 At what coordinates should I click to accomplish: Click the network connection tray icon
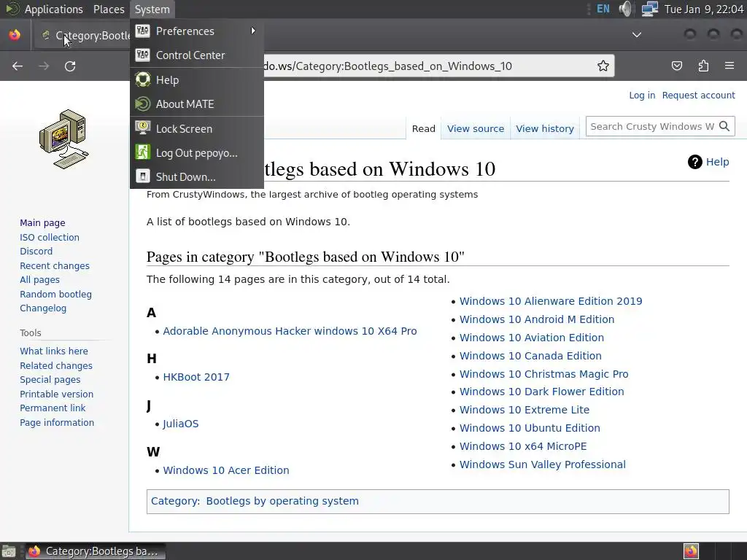pyautogui.click(x=649, y=9)
